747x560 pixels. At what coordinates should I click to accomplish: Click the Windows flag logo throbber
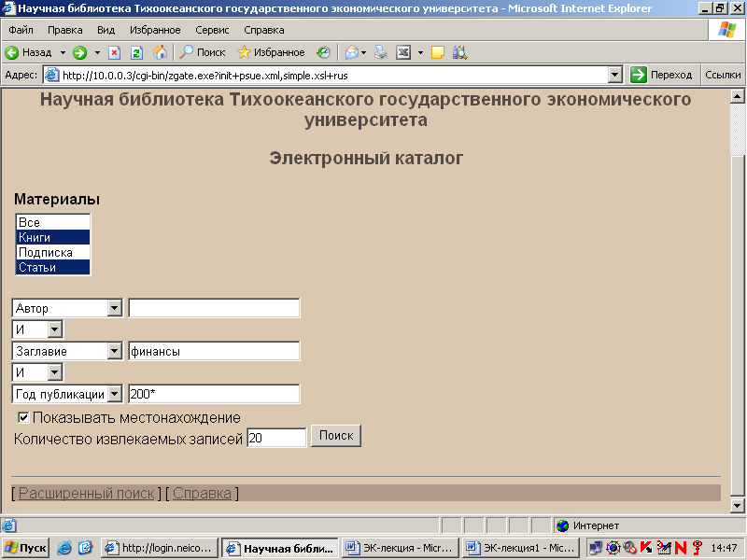point(727,30)
